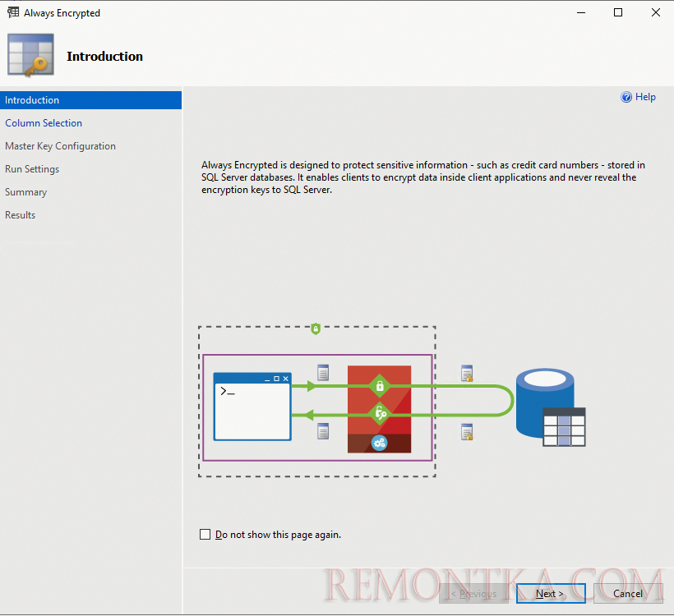
Task: Click the Next button
Action: pos(551,593)
